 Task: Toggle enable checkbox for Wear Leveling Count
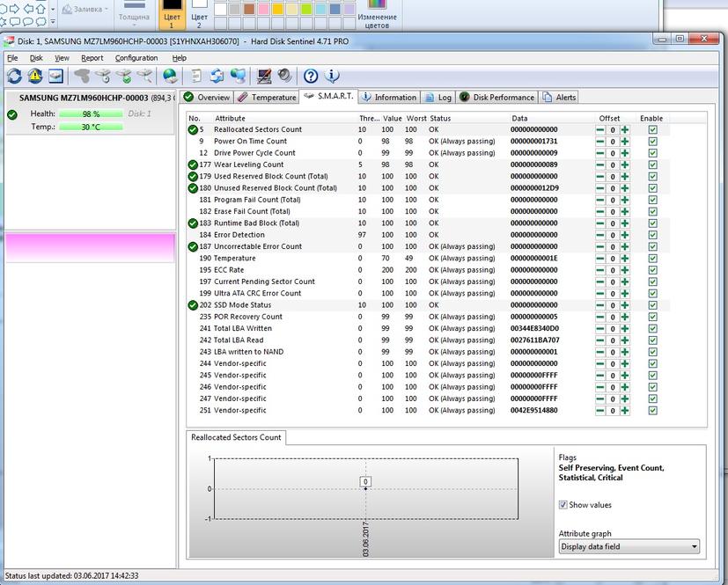[653, 165]
